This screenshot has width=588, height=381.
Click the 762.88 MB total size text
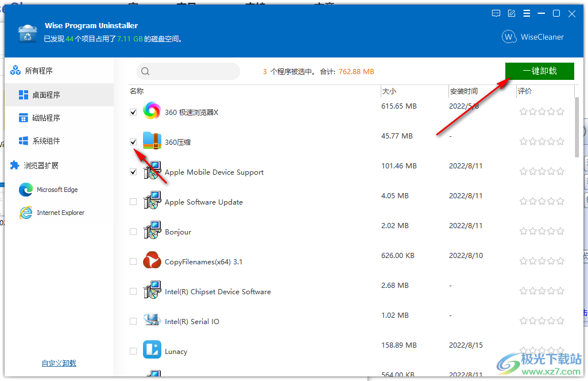[356, 72]
